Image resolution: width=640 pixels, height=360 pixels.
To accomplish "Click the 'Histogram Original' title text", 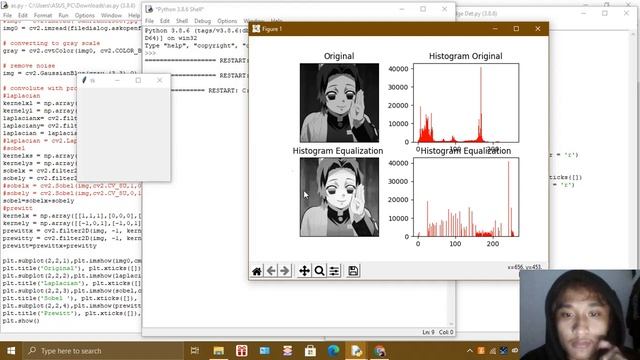I will (465, 56).
